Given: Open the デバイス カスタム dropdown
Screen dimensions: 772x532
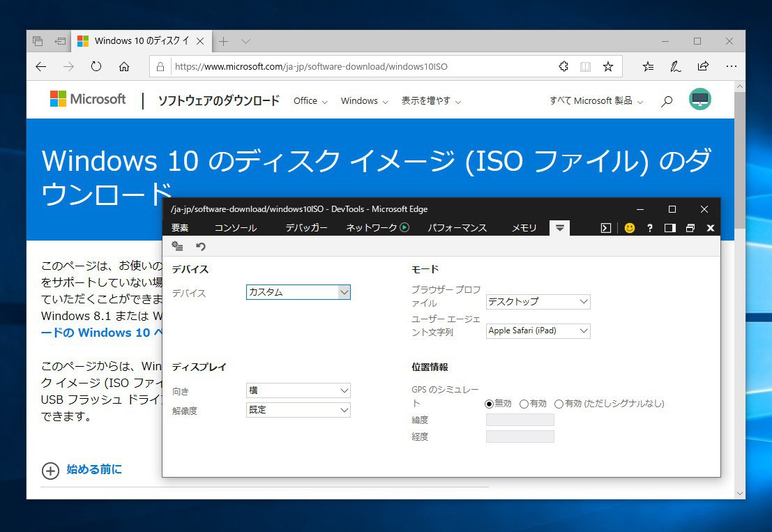Looking at the screenshot, I should coord(298,293).
